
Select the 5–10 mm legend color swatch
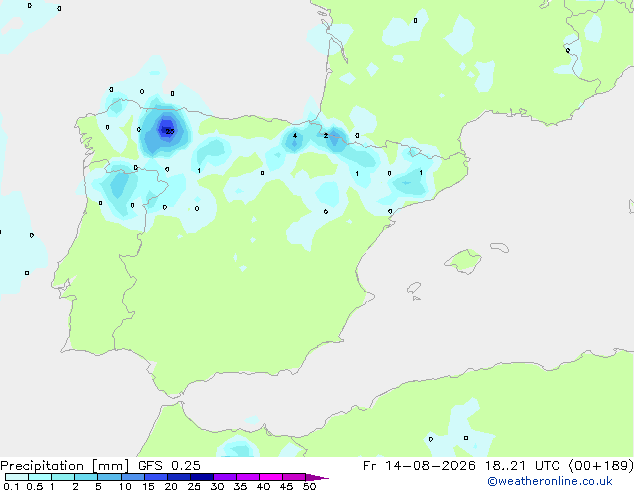click(109, 477)
